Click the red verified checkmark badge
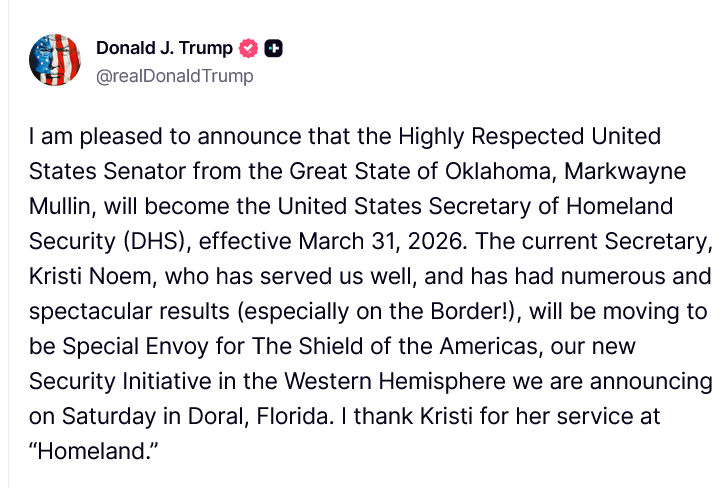Viewport: 722px width, 488px height. 248,48
